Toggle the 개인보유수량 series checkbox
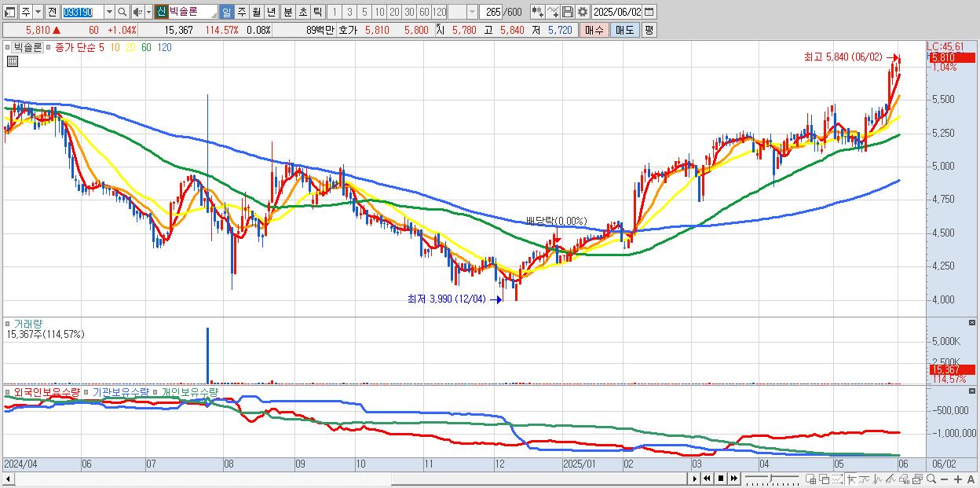Viewport: 980px width, 488px height. point(155,391)
